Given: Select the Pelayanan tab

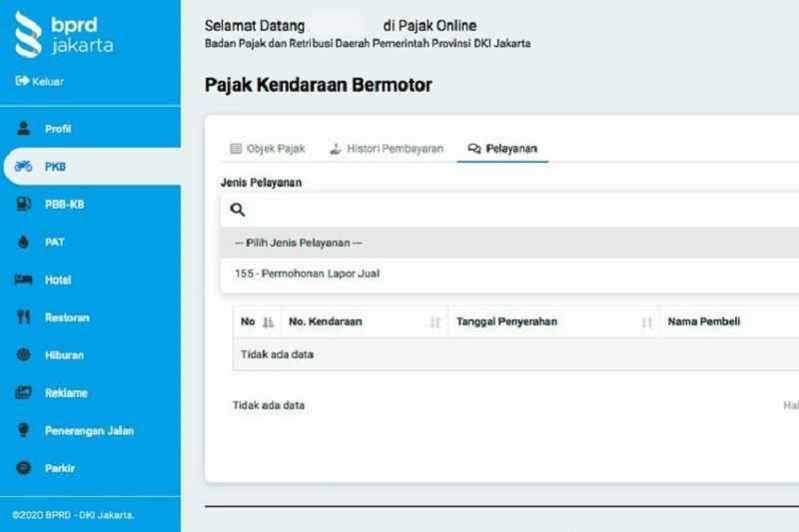Looking at the screenshot, I should [502, 149].
